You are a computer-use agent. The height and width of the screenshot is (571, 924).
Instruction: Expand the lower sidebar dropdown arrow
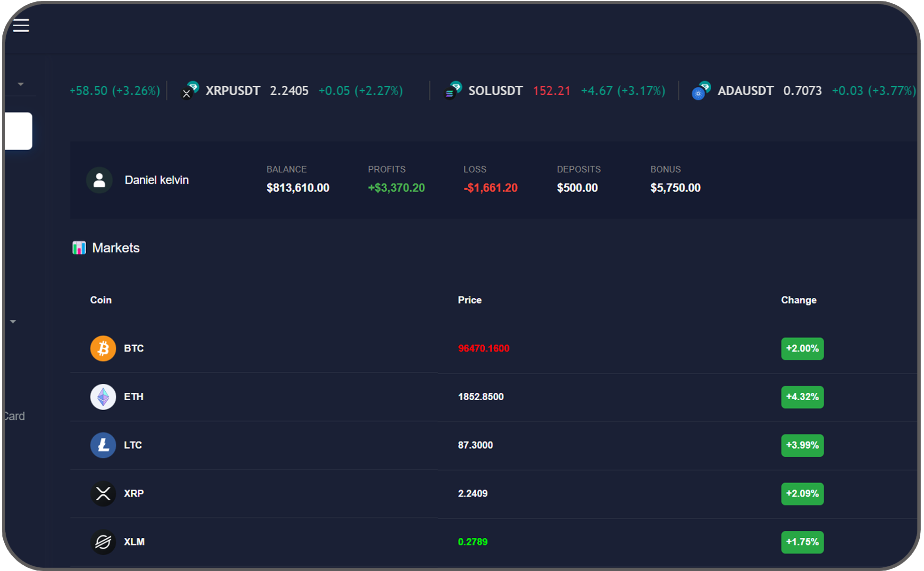point(13,322)
